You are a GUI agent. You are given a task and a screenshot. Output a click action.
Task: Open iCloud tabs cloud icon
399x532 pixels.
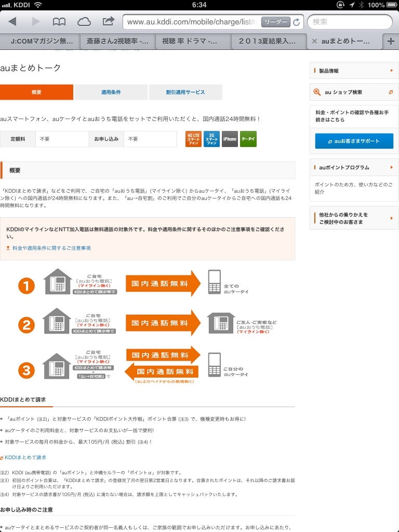[x=84, y=22]
